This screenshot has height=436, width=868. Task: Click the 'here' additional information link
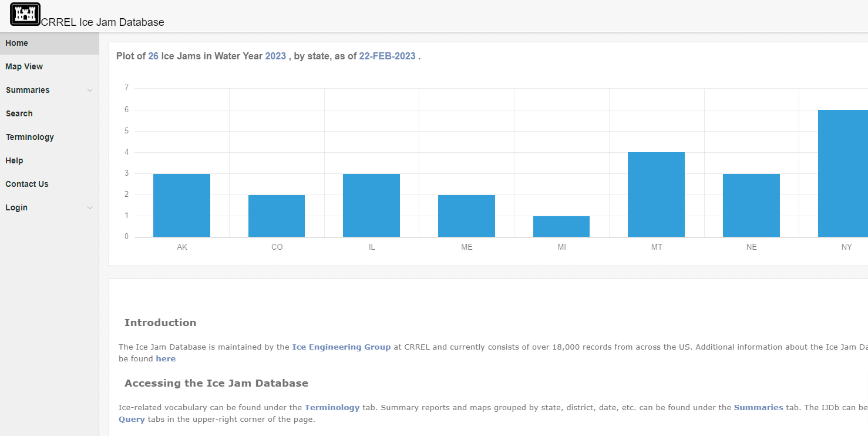click(x=166, y=358)
